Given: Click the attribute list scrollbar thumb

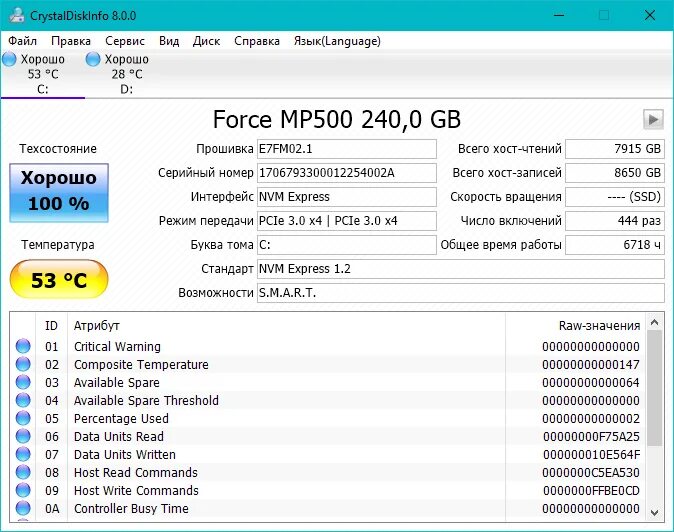Looking at the screenshot, I should pos(655,388).
